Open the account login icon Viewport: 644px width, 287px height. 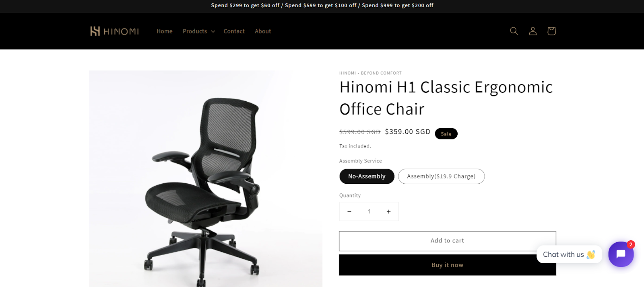[x=533, y=31]
